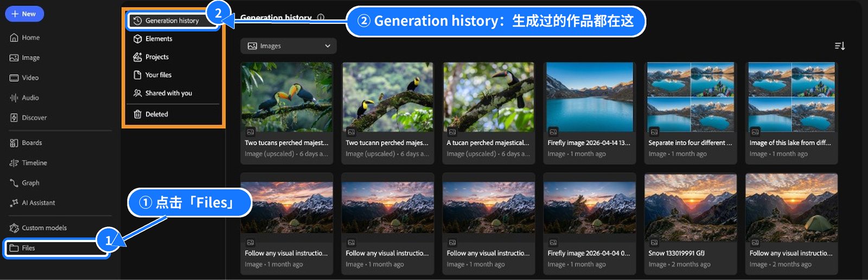Click title text 'Two tucans perched majest...'
The image size is (868, 280).
coord(286,143)
